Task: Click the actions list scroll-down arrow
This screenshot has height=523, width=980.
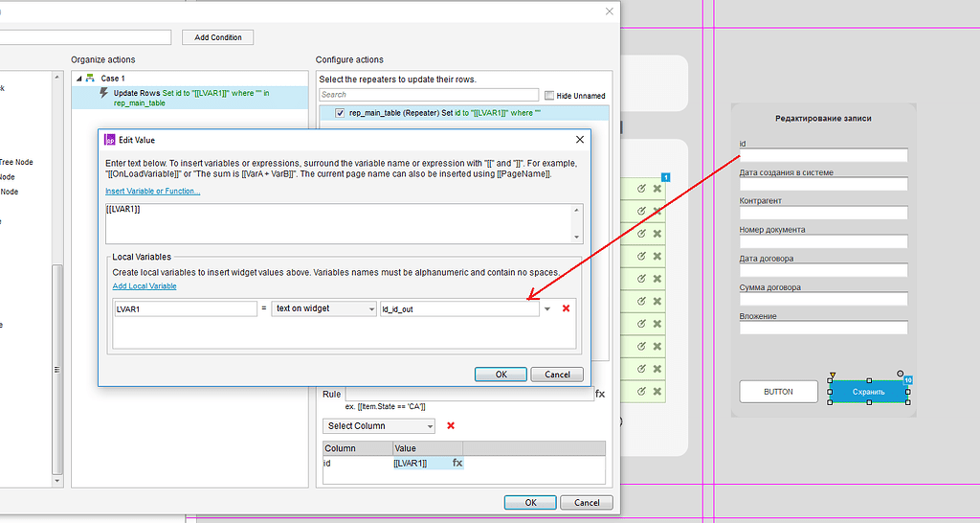Action: point(57,481)
